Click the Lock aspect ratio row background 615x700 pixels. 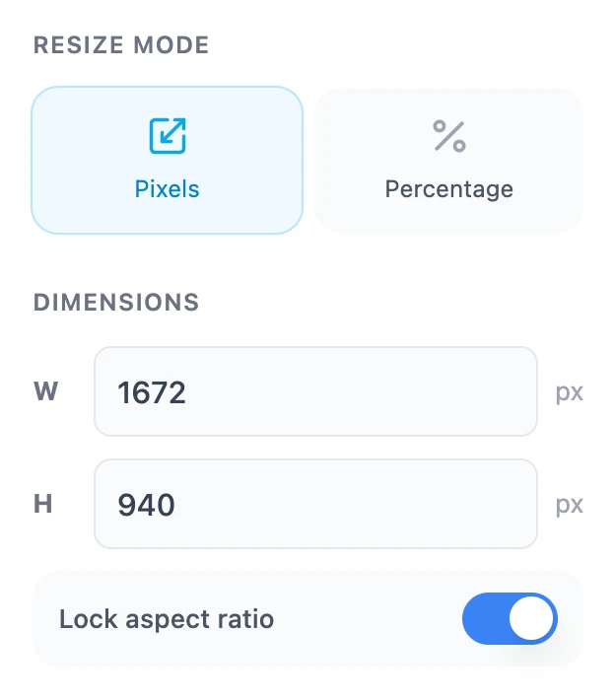307,619
